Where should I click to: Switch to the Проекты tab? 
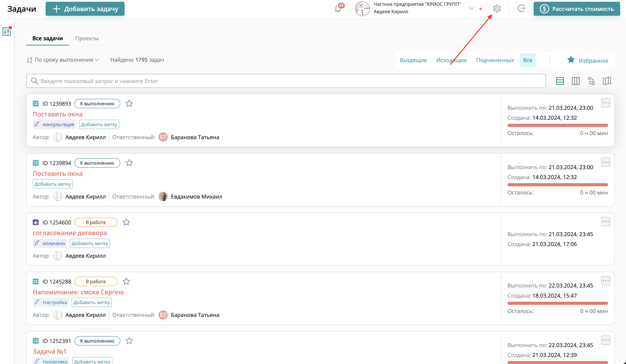[x=87, y=39]
